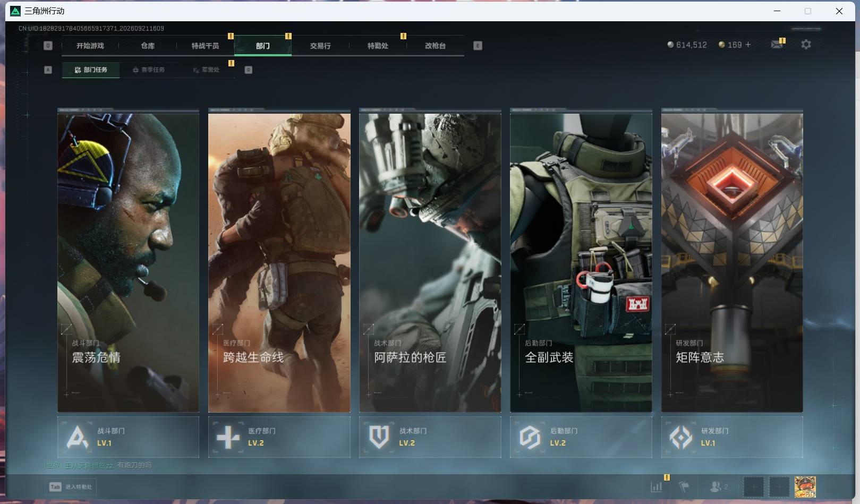Select the 医疗部门 LV.2 panel

tap(279, 437)
